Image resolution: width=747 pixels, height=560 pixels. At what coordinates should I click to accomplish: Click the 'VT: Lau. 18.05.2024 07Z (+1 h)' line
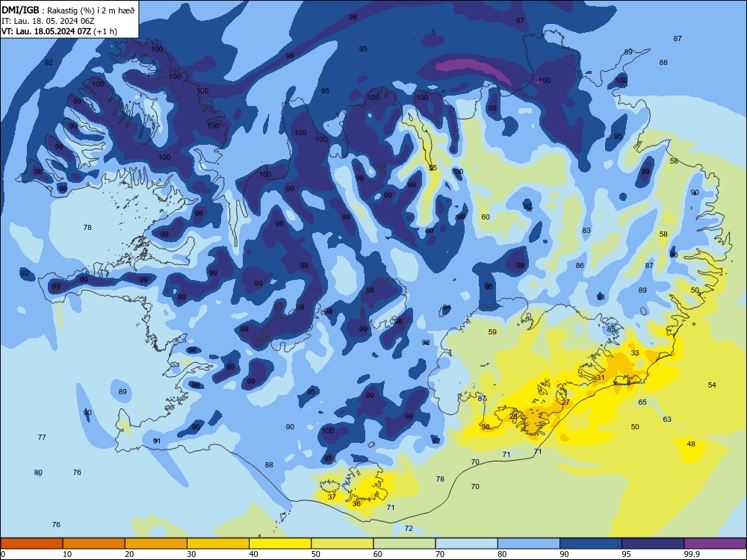(x=59, y=31)
